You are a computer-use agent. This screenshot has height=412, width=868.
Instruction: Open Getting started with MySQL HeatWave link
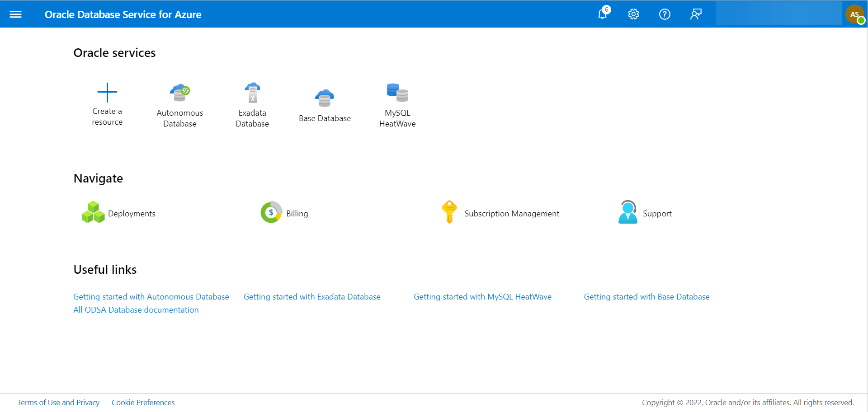[482, 297]
